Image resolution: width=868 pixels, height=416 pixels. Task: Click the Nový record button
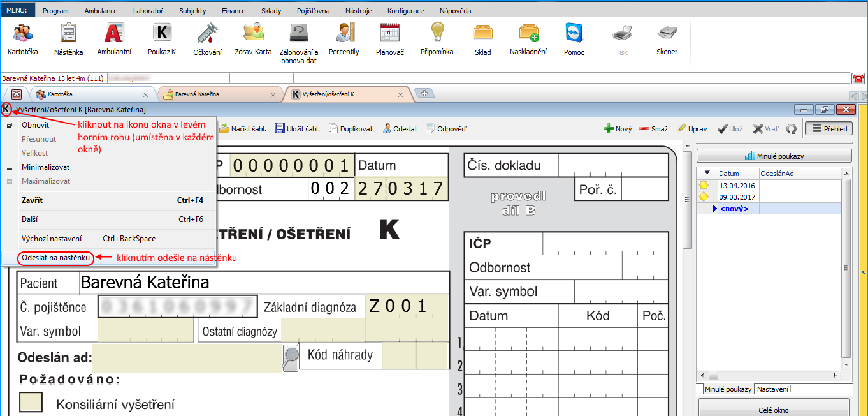(618, 129)
